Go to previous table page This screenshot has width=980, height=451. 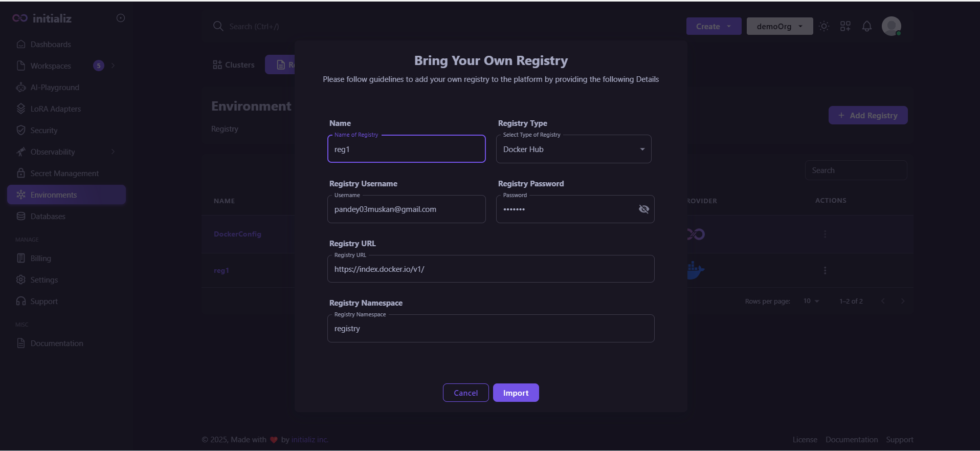click(x=883, y=301)
